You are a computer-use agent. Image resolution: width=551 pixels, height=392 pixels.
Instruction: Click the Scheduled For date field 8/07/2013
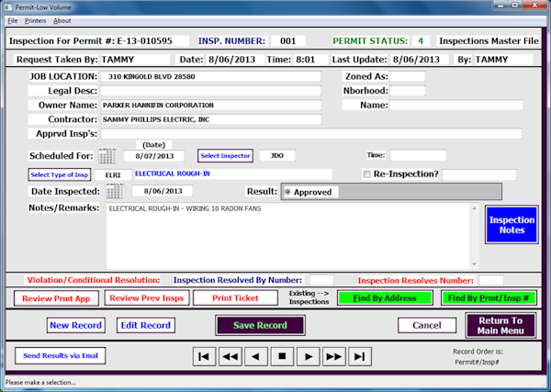(154, 155)
